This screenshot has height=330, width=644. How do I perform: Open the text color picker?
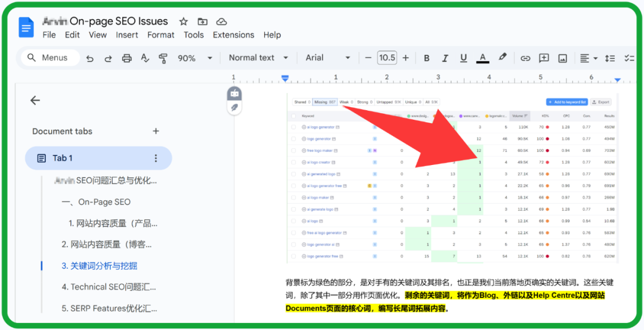[x=482, y=58]
